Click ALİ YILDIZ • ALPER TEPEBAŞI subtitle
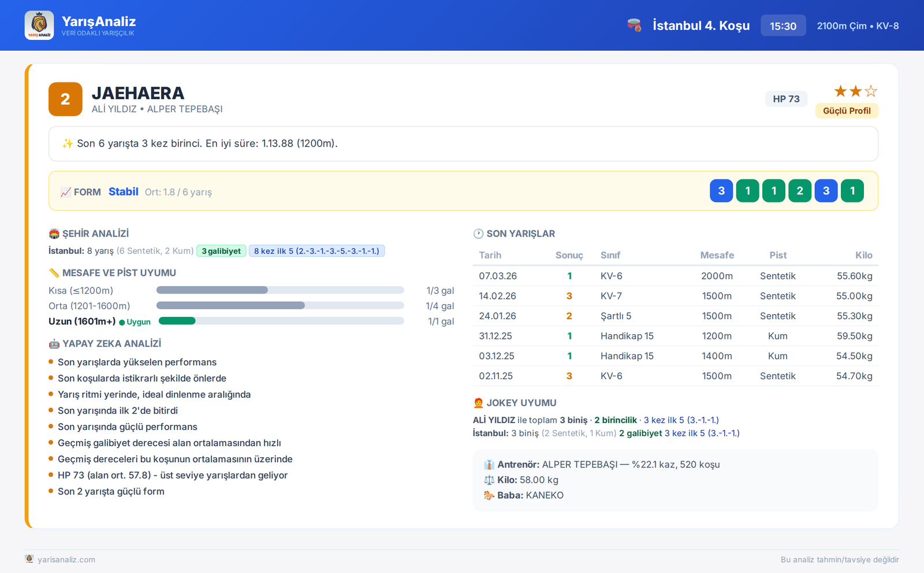The image size is (924, 573). click(157, 109)
